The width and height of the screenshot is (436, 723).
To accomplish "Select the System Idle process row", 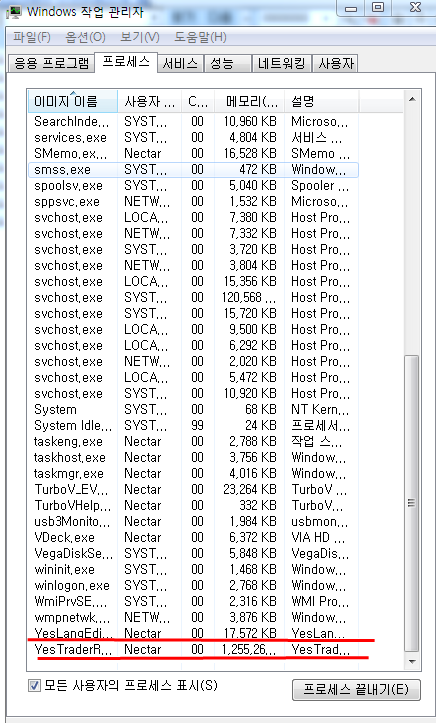I will coord(193,426).
